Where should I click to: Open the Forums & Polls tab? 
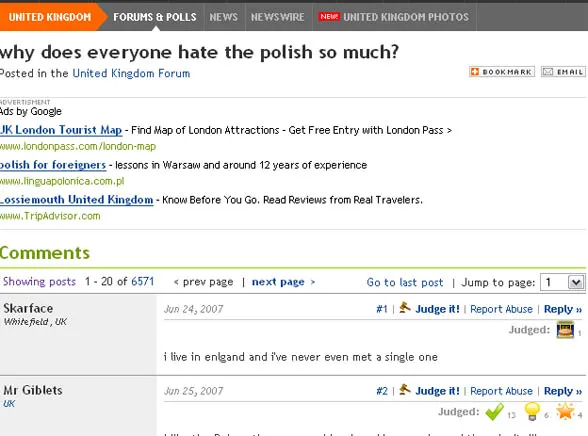point(155,17)
